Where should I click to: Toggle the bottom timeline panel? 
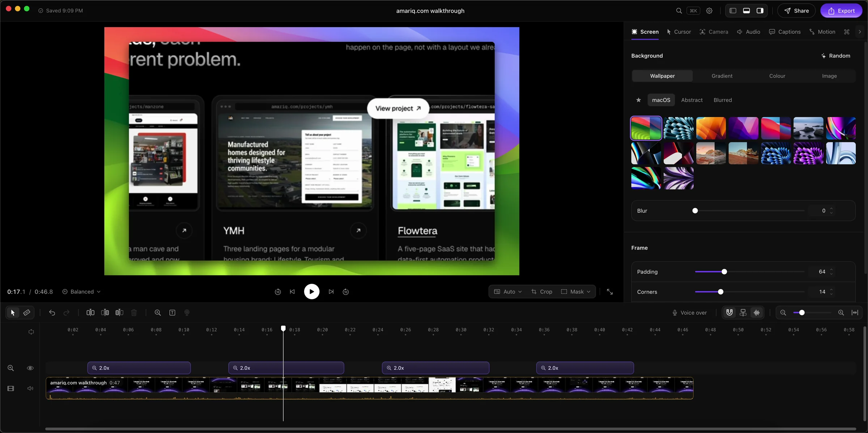(746, 11)
